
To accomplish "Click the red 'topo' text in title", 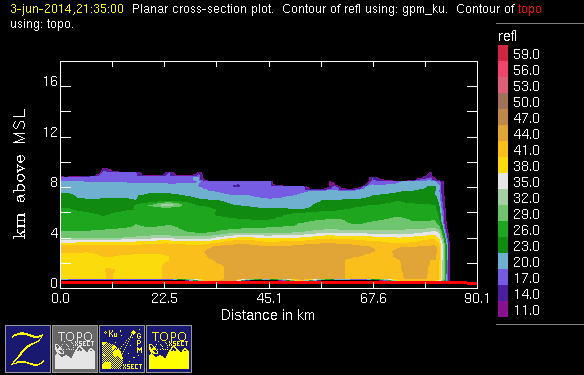I will coord(529,9).
